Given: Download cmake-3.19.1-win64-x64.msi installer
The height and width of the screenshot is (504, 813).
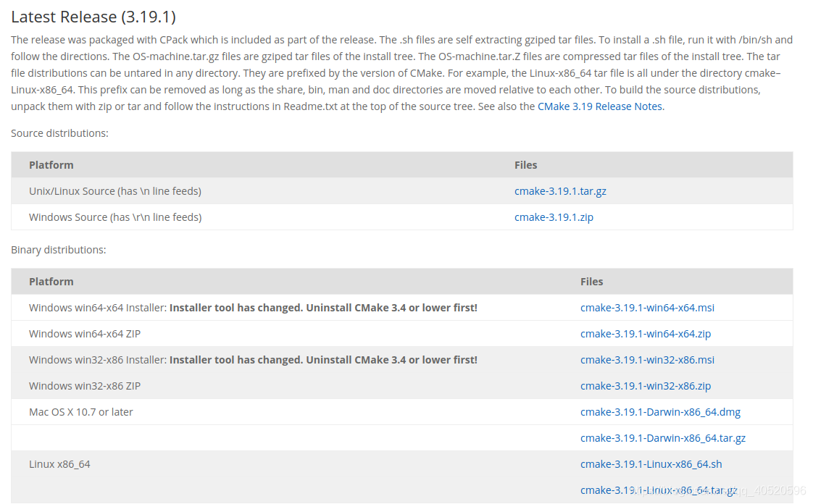Looking at the screenshot, I should (647, 308).
